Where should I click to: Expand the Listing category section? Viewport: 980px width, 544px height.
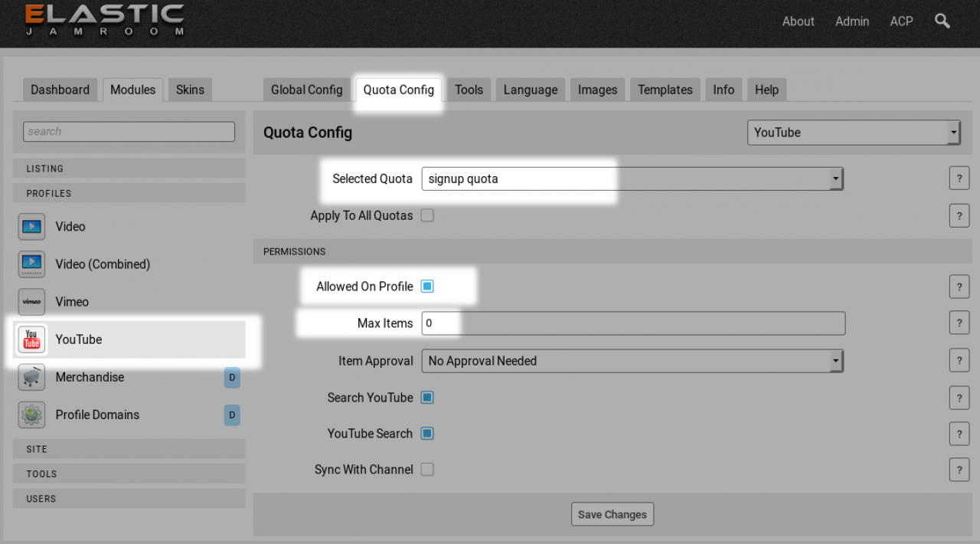129,169
